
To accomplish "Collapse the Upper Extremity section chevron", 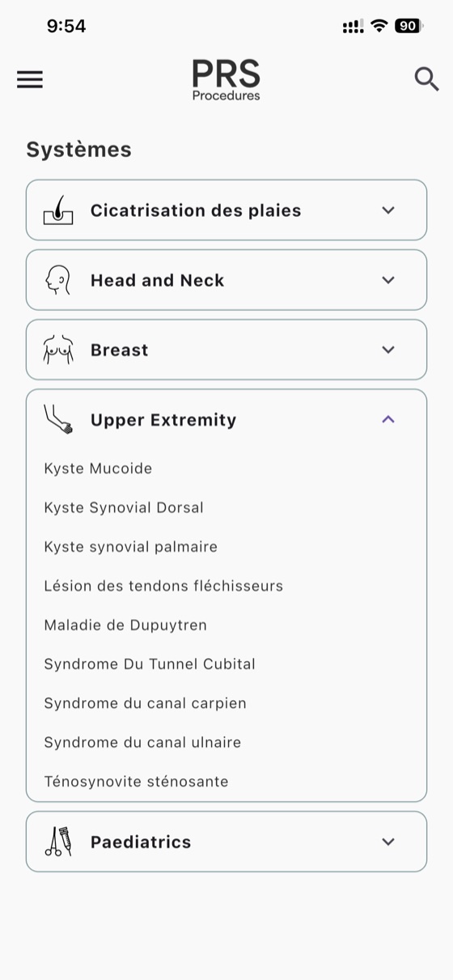I will [x=388, y=419].
